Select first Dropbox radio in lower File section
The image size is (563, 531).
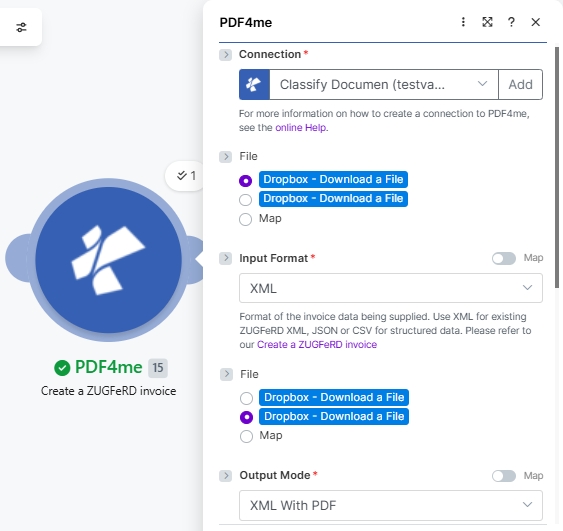click(x=246, y=398)
